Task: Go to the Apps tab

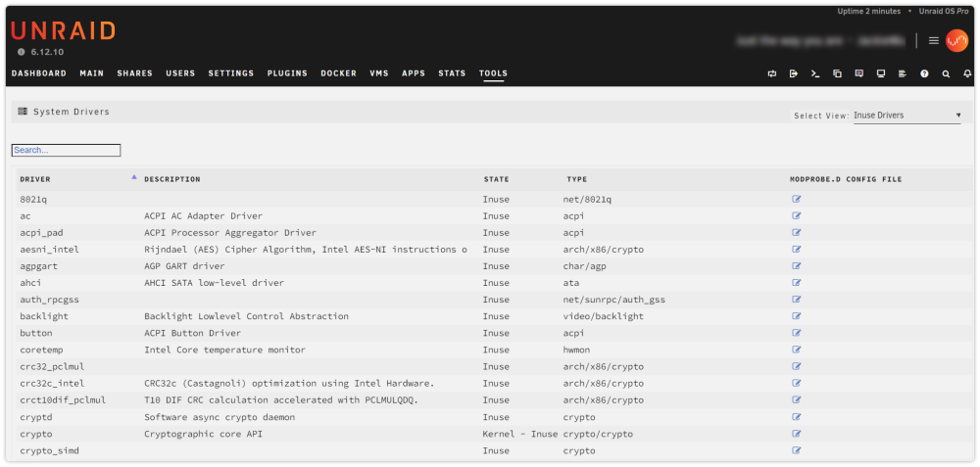Action: point(414,73)
